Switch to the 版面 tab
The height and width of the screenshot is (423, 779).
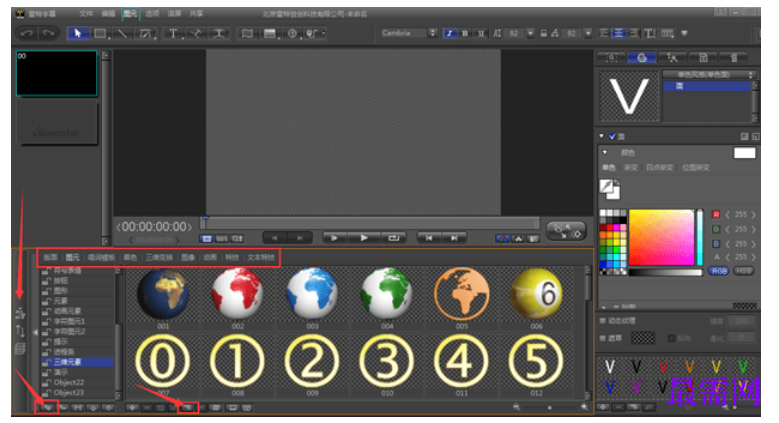[50, 257]
